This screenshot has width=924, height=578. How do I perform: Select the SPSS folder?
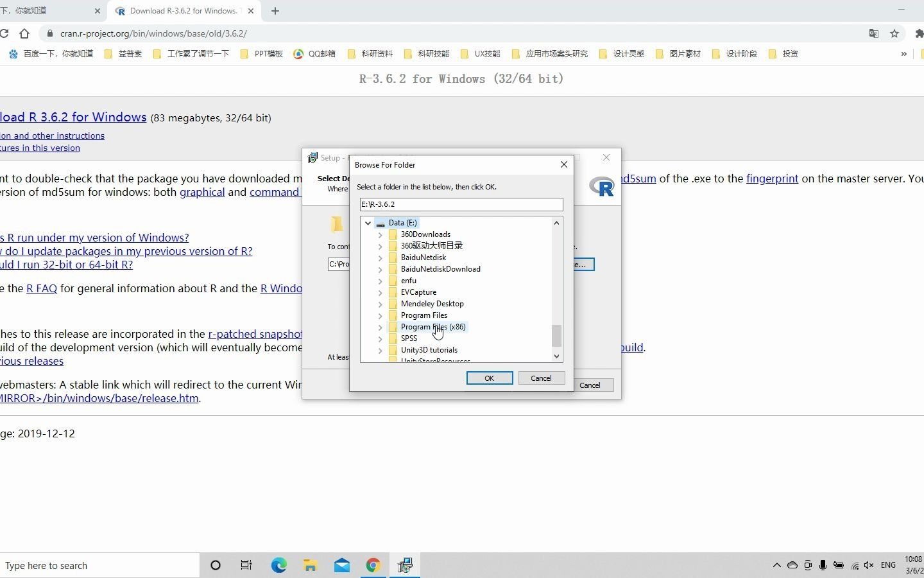409,338
